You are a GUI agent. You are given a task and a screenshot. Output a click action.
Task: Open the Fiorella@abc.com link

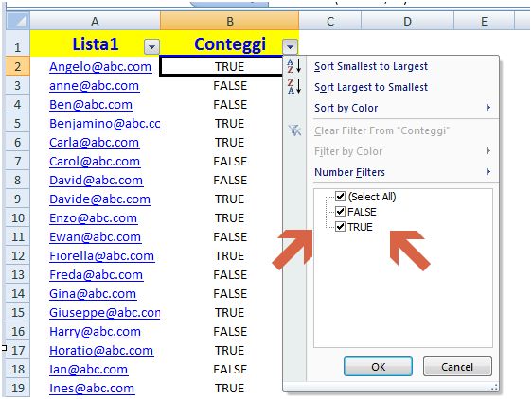pyautogui.click(x=102, y=256)
